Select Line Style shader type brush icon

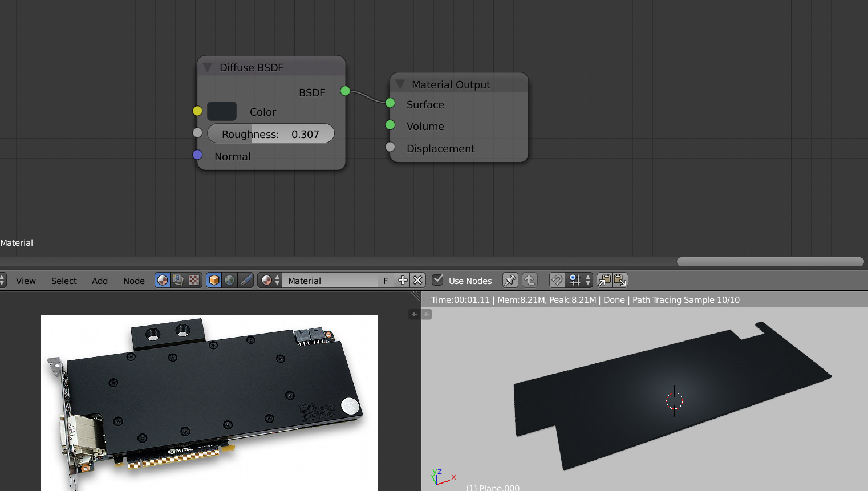[x=246, y=281]
